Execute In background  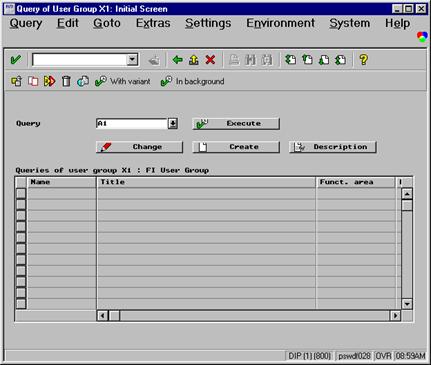point(192,81)
